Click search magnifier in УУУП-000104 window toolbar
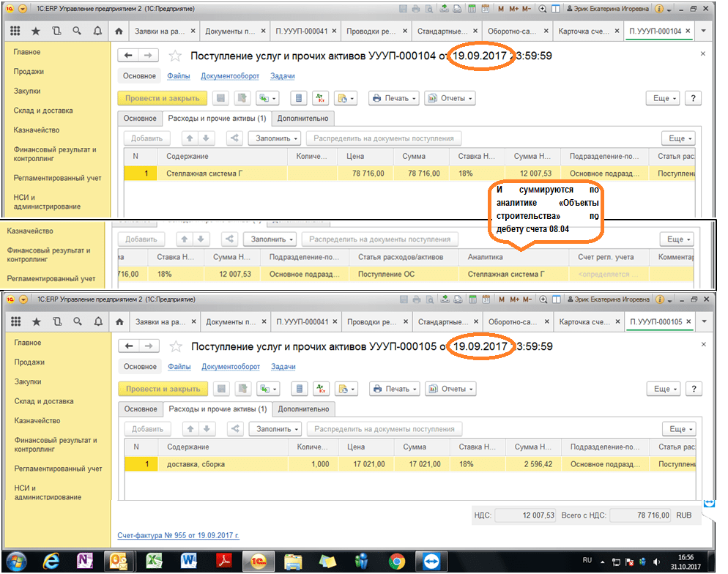This screenshot has width=728, height=574. [77, 31]
